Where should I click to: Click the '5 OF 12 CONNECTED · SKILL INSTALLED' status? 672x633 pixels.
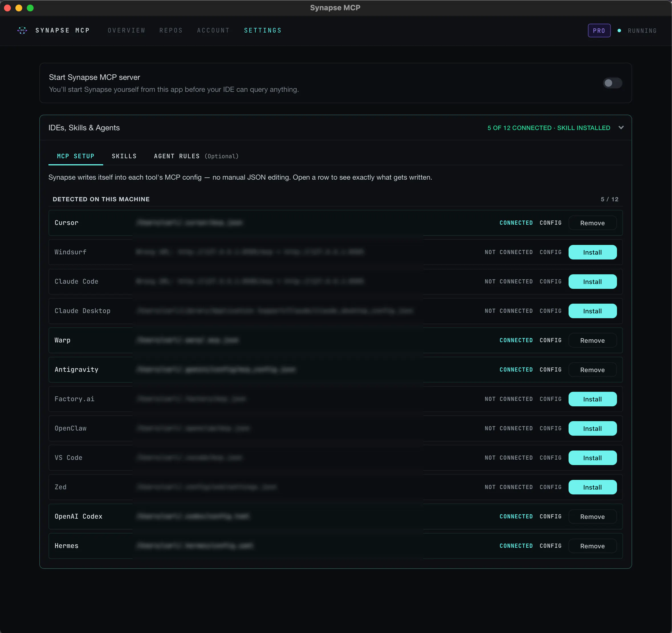tap(549, 128)
